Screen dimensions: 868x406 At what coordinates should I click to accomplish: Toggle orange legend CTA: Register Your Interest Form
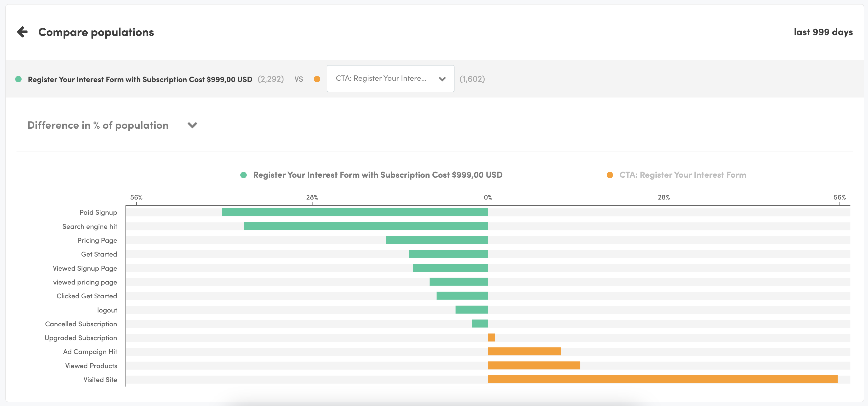click(x=682, y=175)
